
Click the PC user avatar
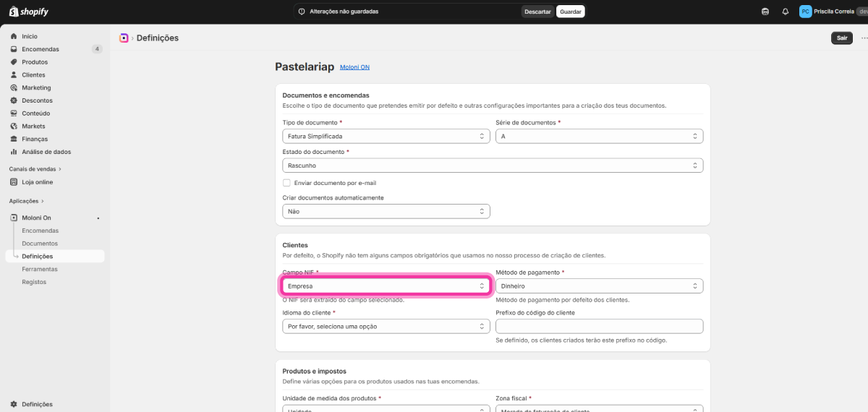(x=805, y=12)
